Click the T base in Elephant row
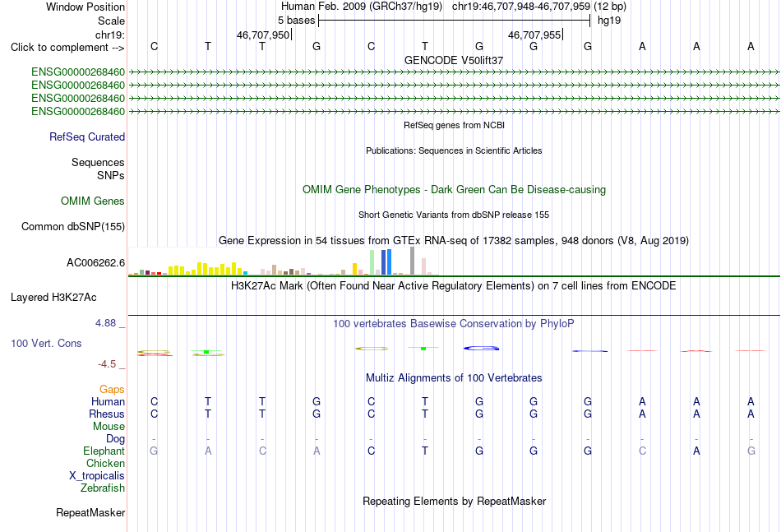 click(425, 451)
